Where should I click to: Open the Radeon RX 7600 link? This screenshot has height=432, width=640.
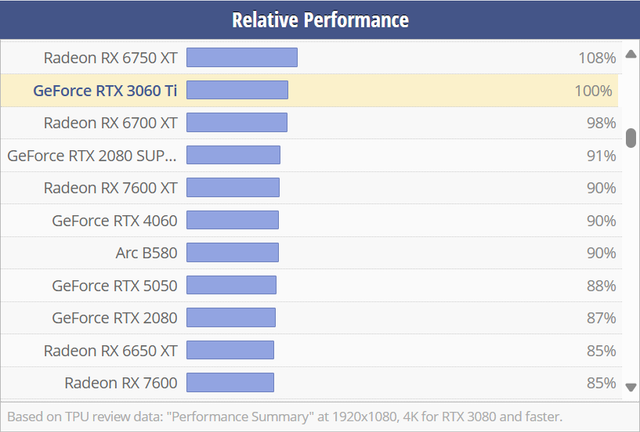click(x=121, y=382)
